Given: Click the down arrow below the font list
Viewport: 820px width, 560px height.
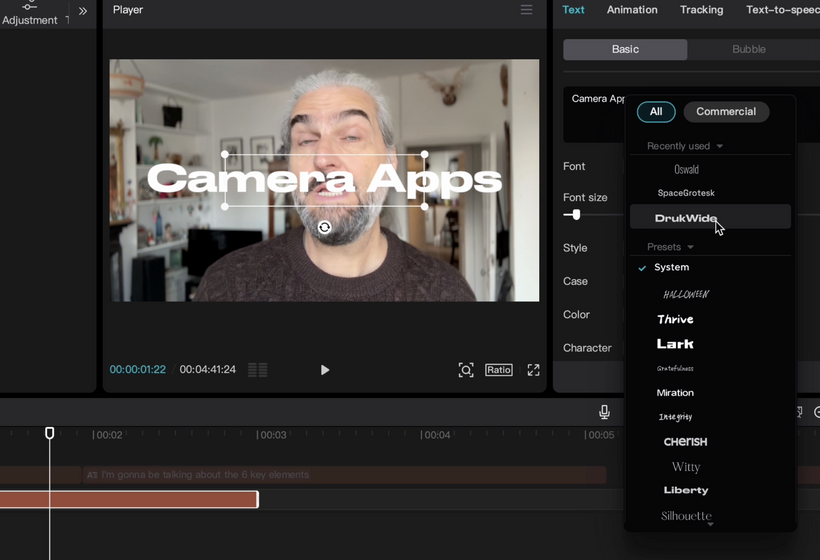Looking at the screenshot, I should click(710, 524).
